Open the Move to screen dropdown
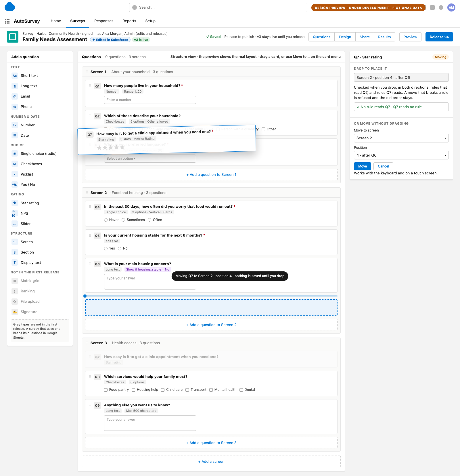The image size is (460, 476). pyautogui.click(x=401, y=138)
